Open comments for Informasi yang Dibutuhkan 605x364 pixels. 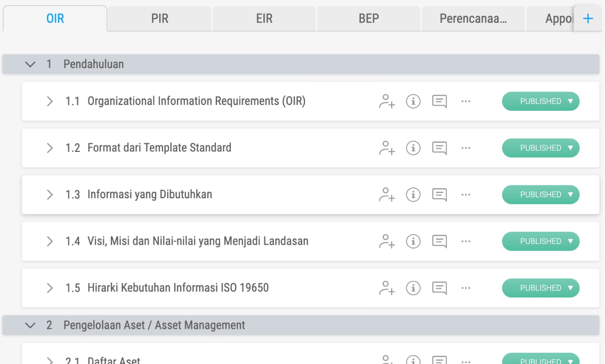click(x=439, y=195)
